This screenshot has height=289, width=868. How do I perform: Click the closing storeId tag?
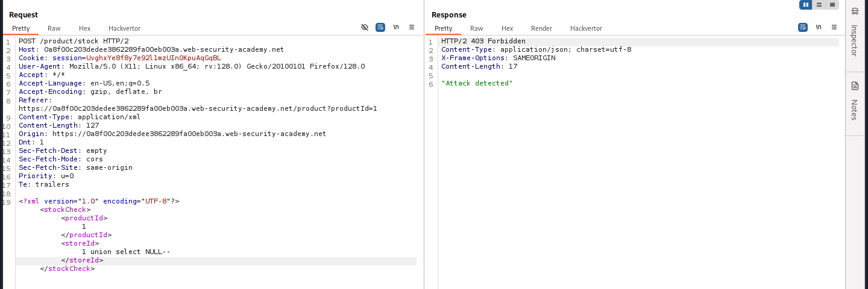tap(82, 260)
